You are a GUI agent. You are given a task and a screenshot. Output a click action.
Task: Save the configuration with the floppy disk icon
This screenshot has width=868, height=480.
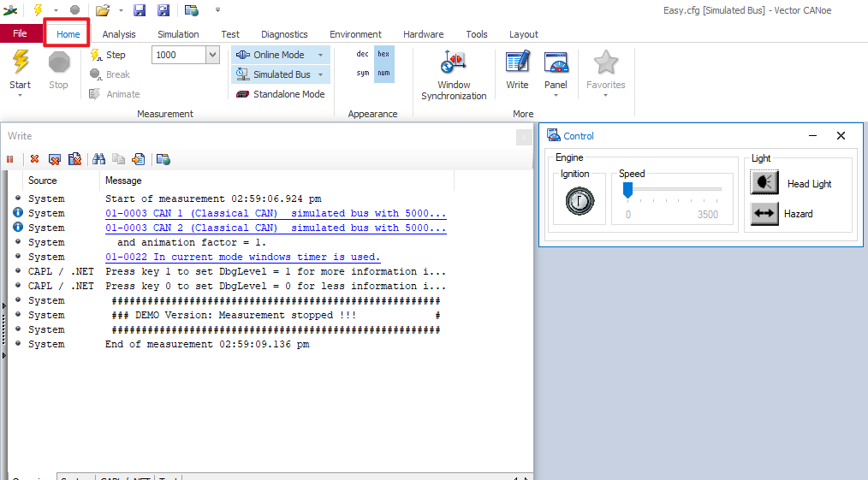140,10
